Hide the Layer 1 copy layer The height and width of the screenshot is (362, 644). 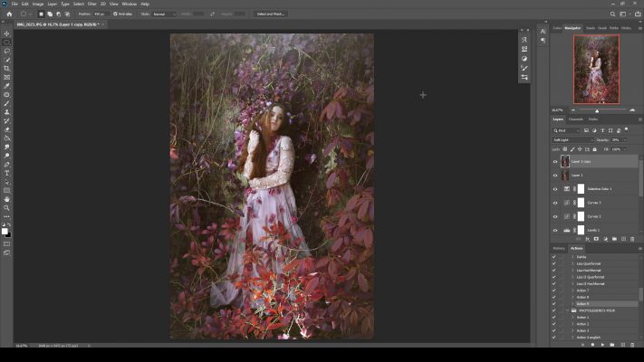[x=555, y=162]
